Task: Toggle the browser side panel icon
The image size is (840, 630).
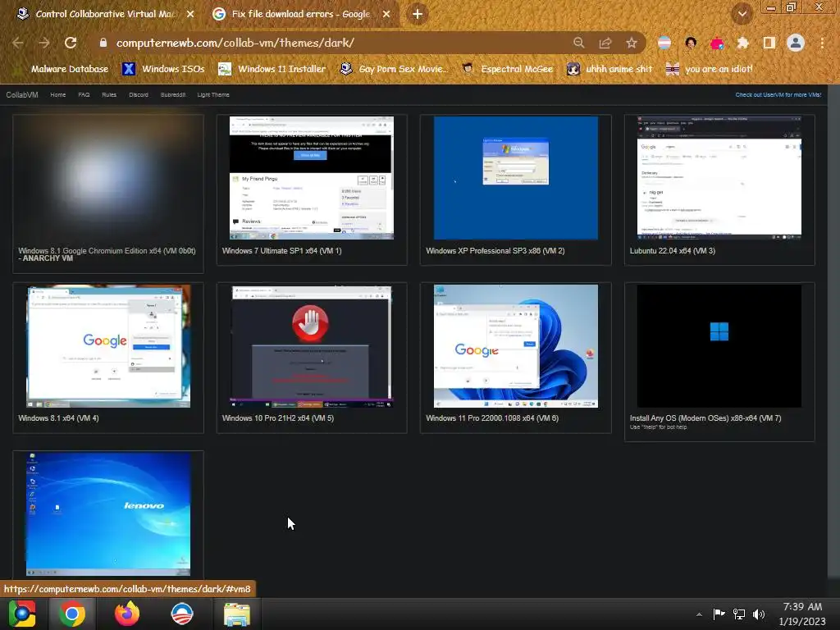Action: 769,43
